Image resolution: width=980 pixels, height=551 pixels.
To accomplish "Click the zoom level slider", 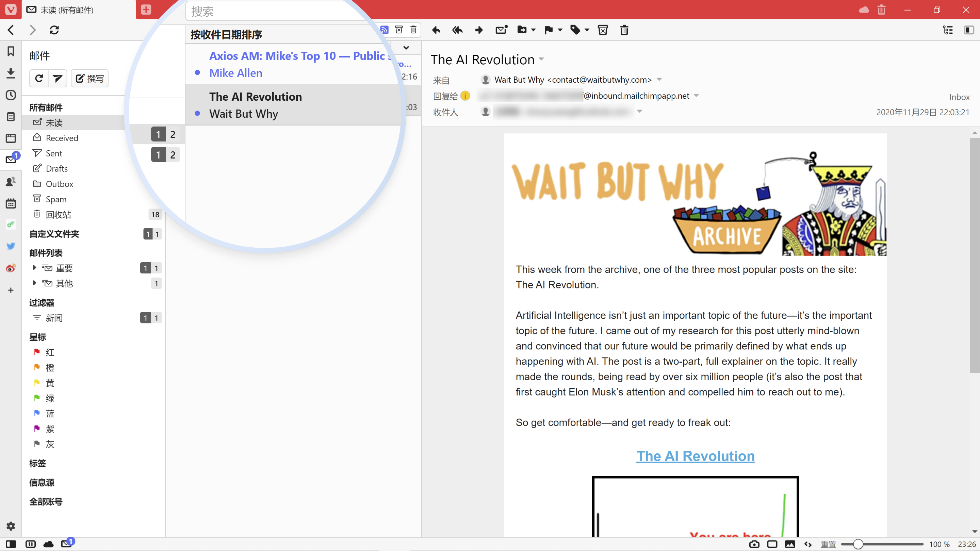I will point(857,544).
